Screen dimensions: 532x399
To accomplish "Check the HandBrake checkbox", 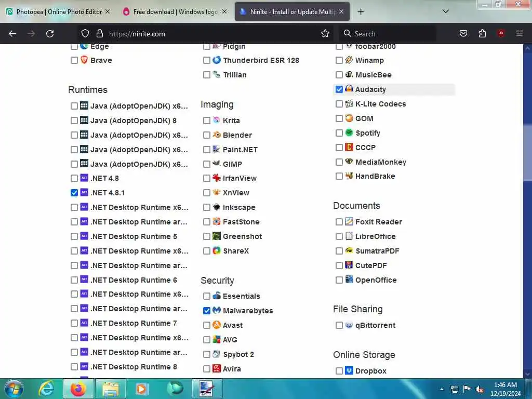I will pos(339,176).
